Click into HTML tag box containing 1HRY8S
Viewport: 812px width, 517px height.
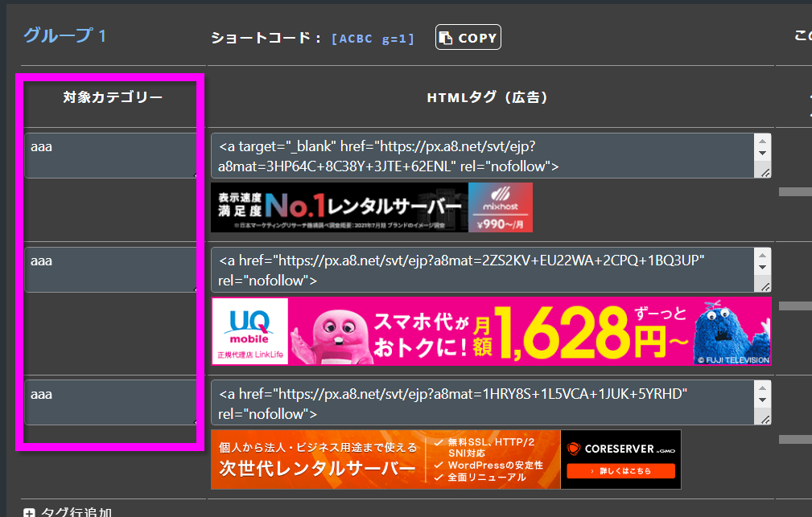pos(481,403)
